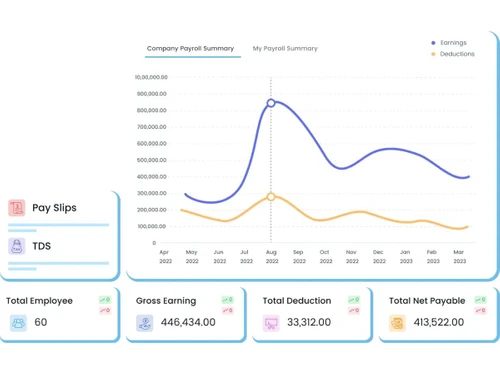This screenshot has width=500, height=375.
Task: Click the May 2022 axis label
Action: tap(192, 257)
